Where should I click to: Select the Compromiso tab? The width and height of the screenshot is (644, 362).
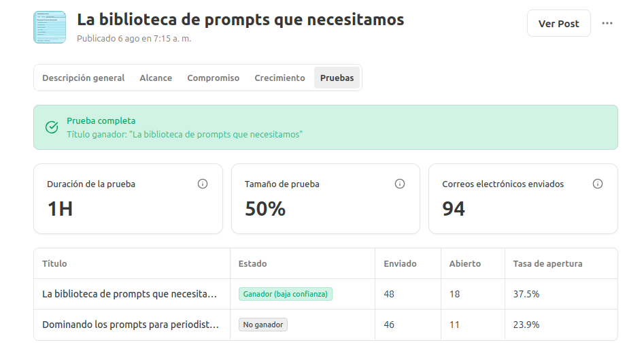[x=214, y=78]
